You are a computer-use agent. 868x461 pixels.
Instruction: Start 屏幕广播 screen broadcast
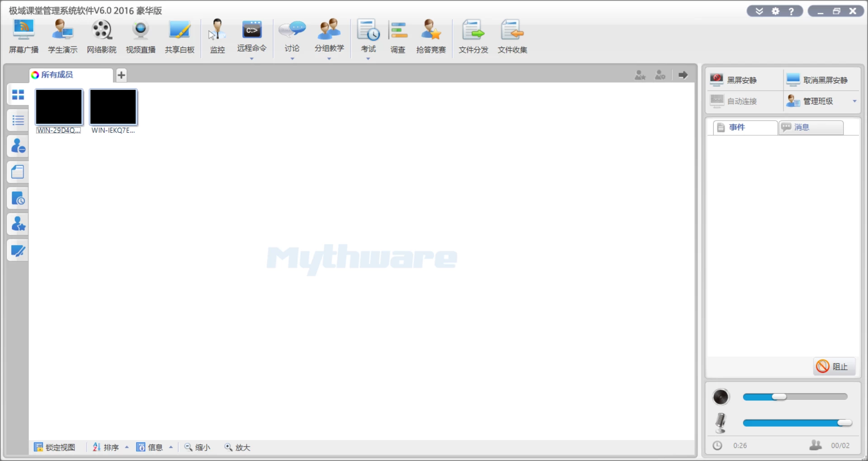click(24, 37)
